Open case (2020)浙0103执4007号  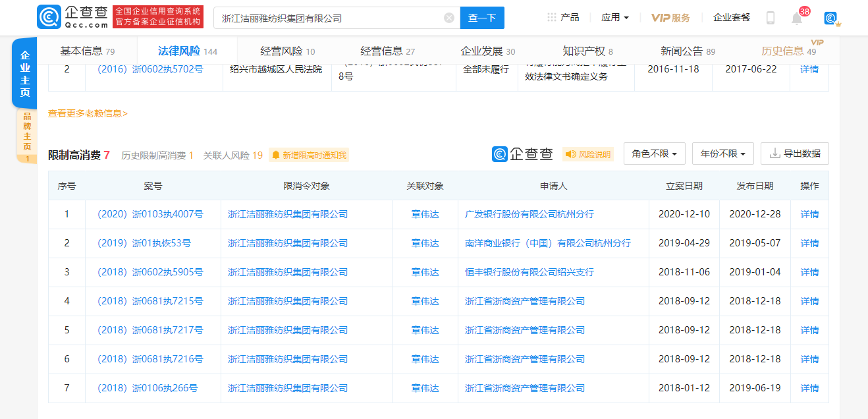click(x=150, y=214)
